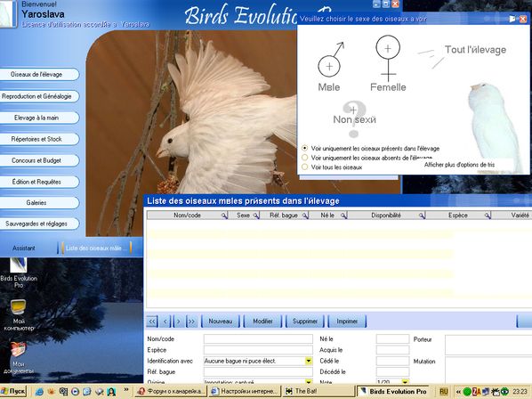
Task: Click into Acquis le date field
Action: (392, 350)
